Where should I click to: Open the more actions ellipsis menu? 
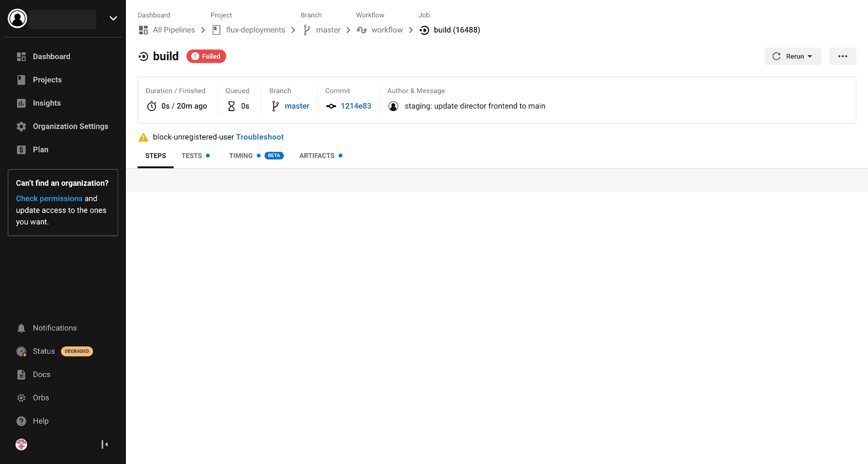[x=843, y=56]
